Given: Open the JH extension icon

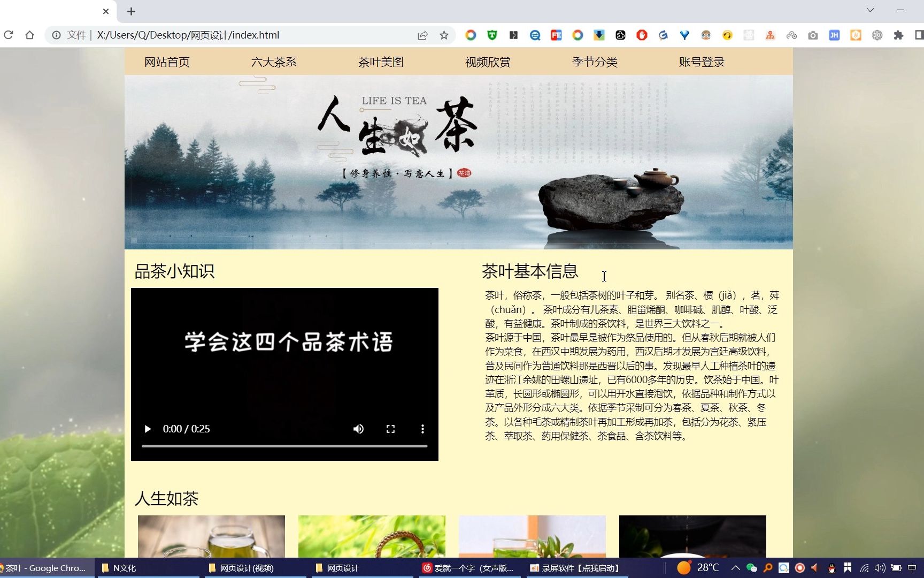Looking at the screenshot, I should tap(834, 35).
